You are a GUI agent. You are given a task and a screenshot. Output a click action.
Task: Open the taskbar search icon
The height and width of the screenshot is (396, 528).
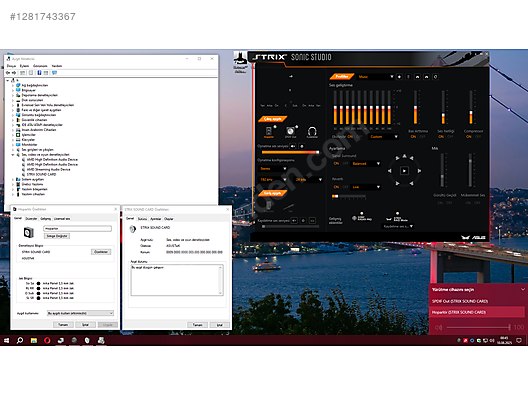(x=20, y=340)
